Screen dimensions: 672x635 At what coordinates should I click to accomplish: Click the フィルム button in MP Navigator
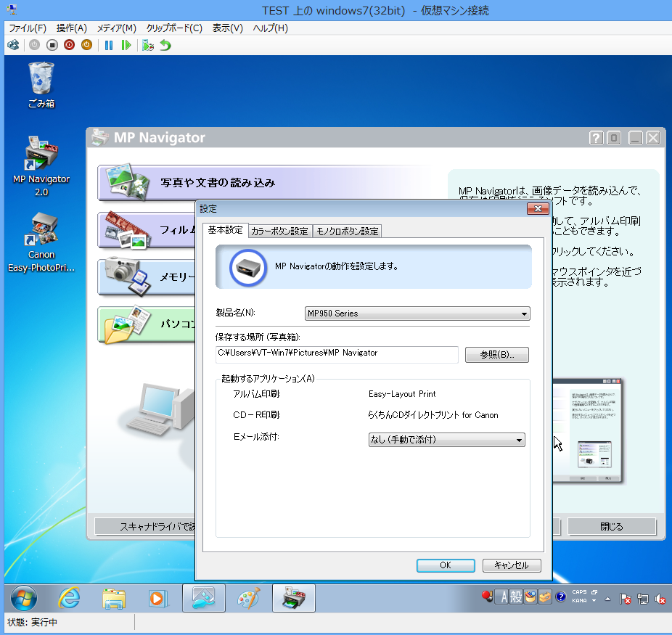pos(147,230)
